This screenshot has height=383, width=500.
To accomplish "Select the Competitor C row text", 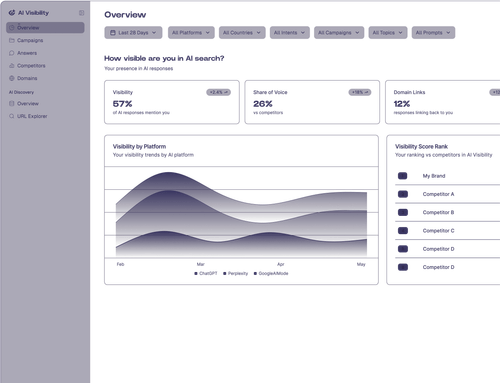I will pyautogui.click(x=438, y=231).
